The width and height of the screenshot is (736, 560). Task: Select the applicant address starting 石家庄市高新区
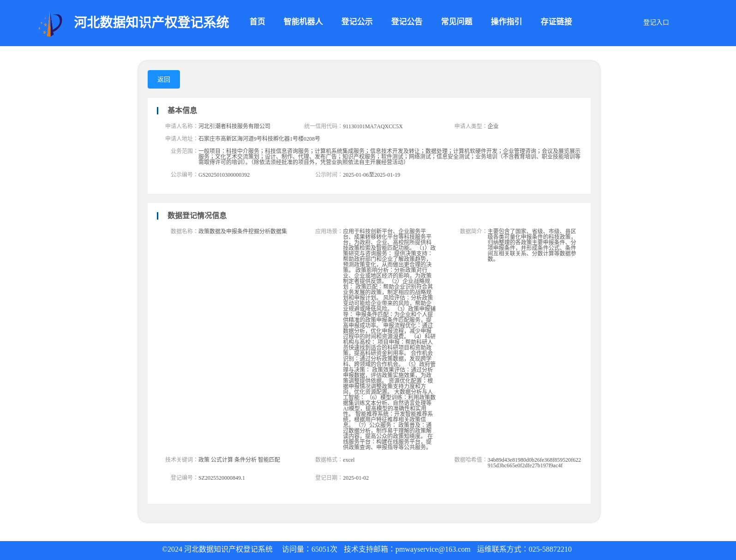click(x=259, y=138)
